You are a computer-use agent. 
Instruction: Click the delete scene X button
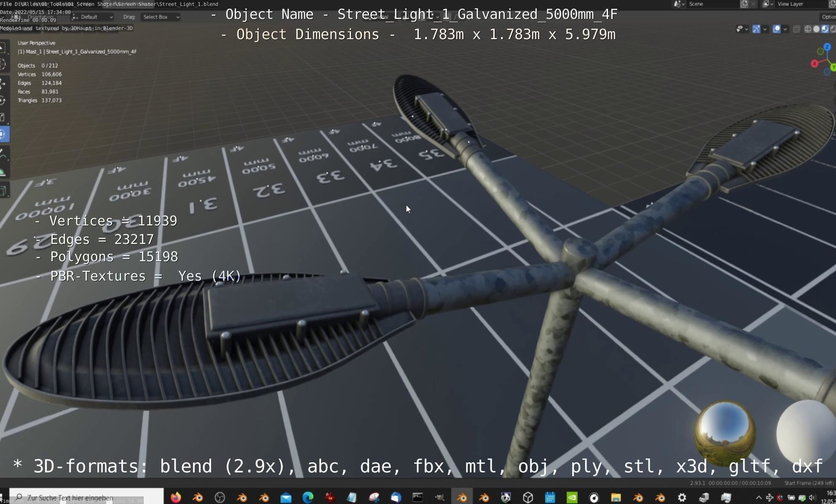click(x=753, y=4)
